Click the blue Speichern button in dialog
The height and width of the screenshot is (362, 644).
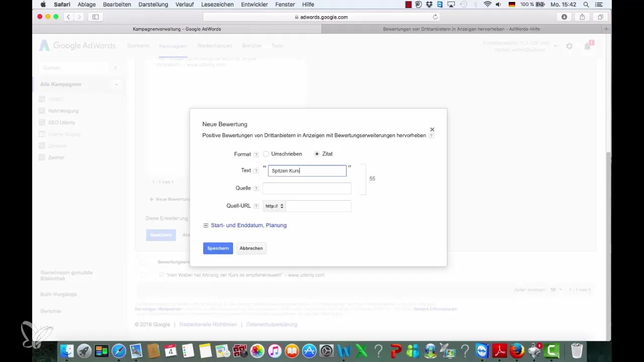[x=218, y=248]
